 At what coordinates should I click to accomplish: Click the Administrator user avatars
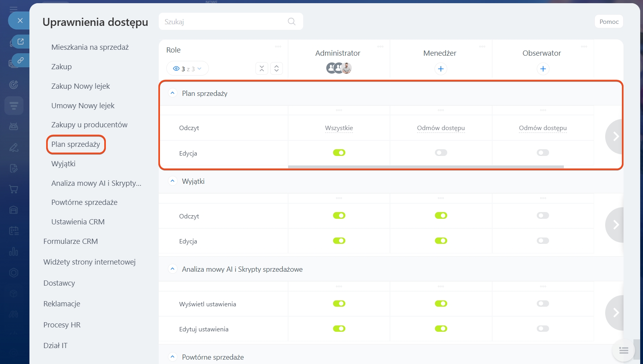(339, 68)
